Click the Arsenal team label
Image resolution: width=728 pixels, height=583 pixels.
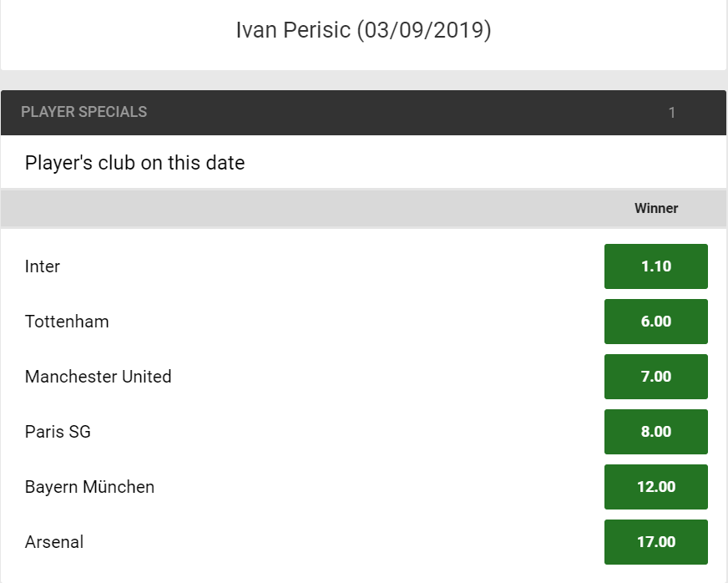[54, 542]
